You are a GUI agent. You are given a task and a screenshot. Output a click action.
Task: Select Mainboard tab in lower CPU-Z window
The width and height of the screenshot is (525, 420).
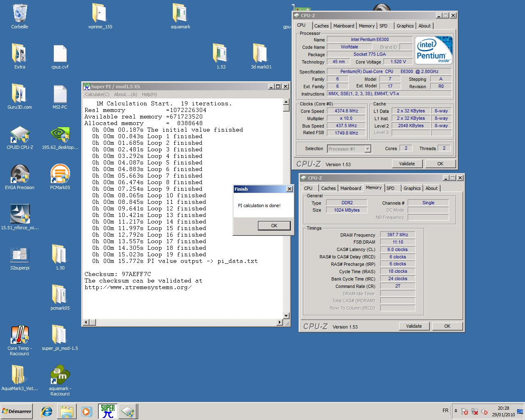(x=351, y=188)
